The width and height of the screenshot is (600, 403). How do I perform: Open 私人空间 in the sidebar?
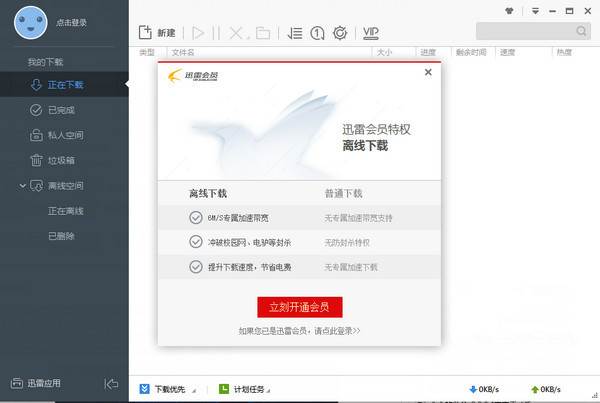[64, 135]
